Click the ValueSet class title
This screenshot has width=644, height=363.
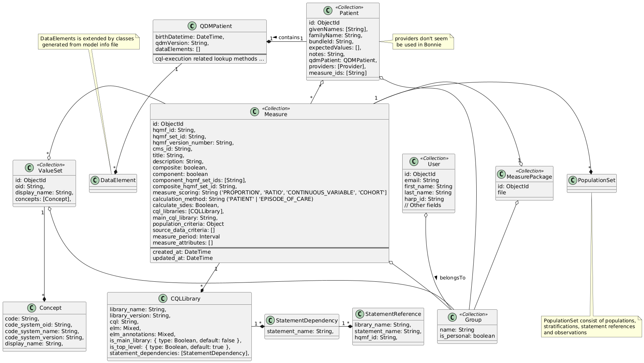click(x=50, y=171)
